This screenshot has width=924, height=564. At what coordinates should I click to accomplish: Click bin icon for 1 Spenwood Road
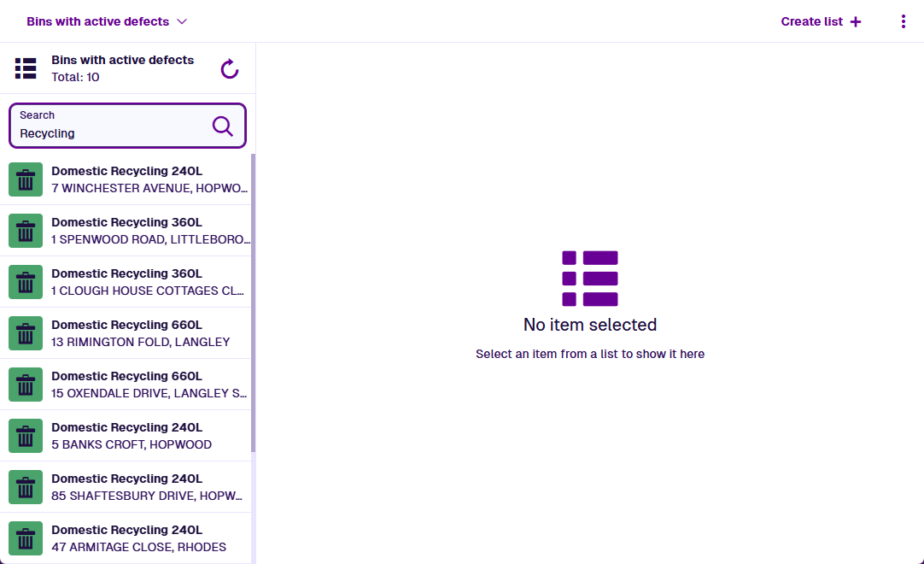(26, 231)
